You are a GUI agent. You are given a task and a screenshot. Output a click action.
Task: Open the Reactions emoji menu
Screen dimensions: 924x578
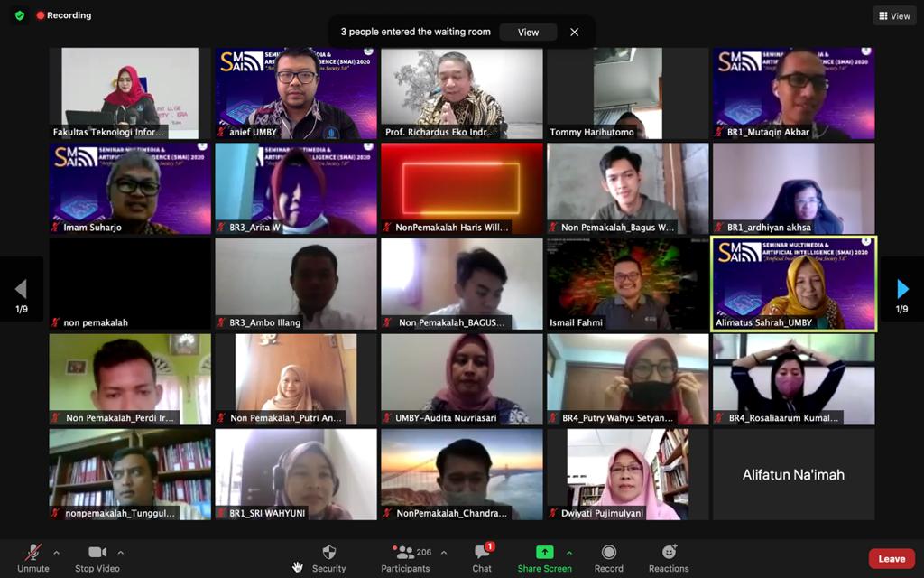pyautogui.click(x=669, y=558)
